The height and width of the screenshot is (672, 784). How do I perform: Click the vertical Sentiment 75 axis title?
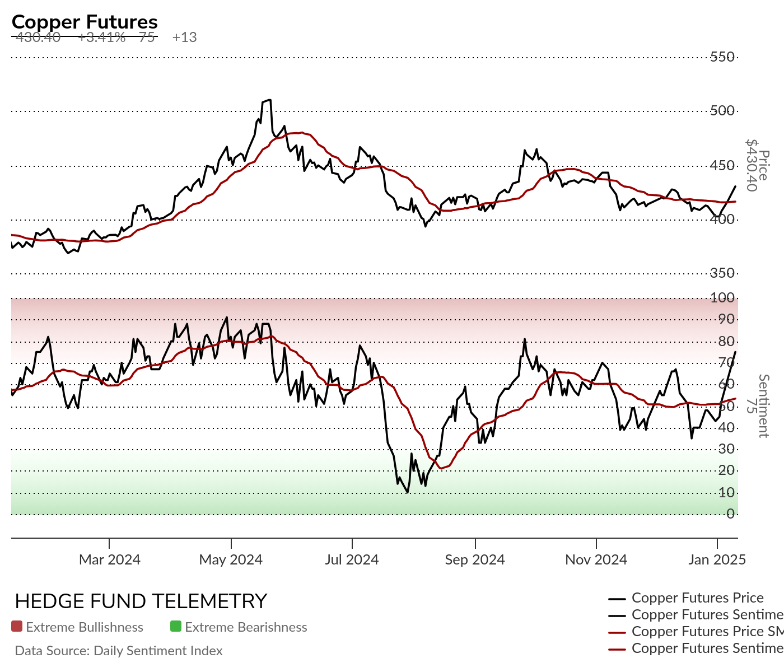[x=758, y=406]
